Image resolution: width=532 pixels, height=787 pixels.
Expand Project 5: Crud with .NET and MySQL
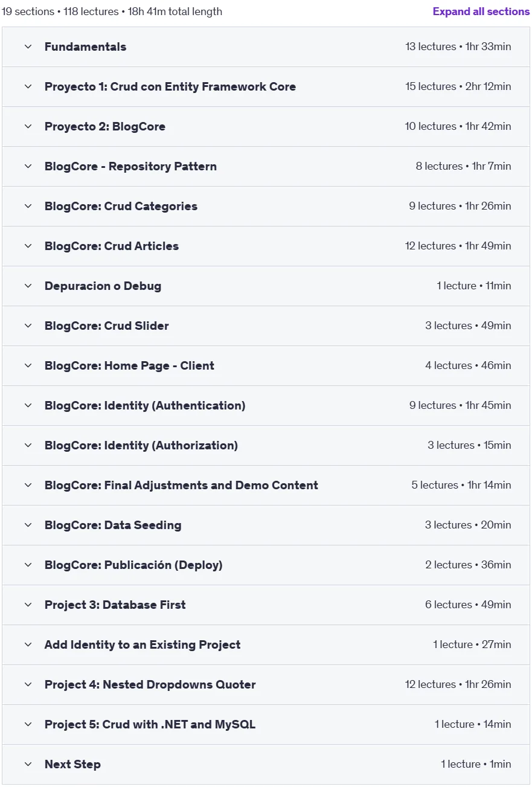266,724
